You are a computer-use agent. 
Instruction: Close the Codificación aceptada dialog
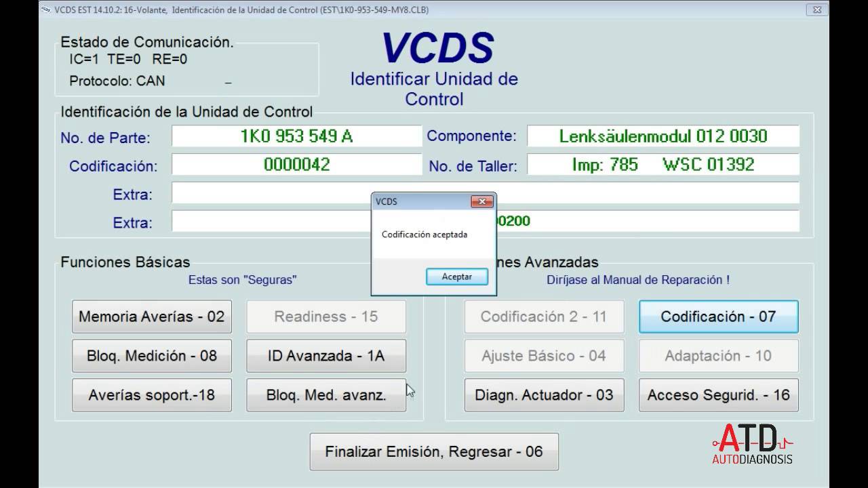[482, 201]
